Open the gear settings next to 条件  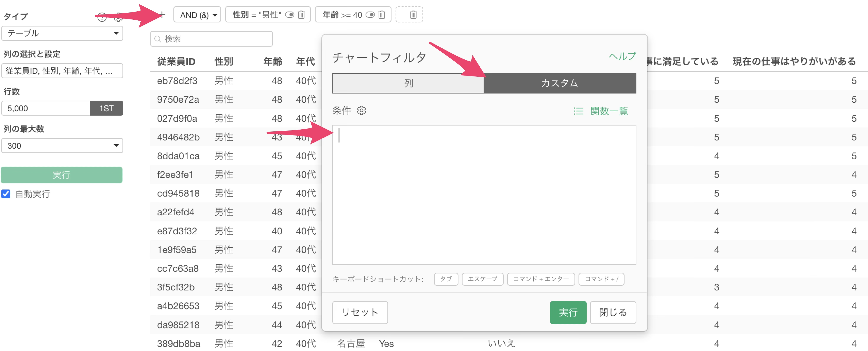361,111
